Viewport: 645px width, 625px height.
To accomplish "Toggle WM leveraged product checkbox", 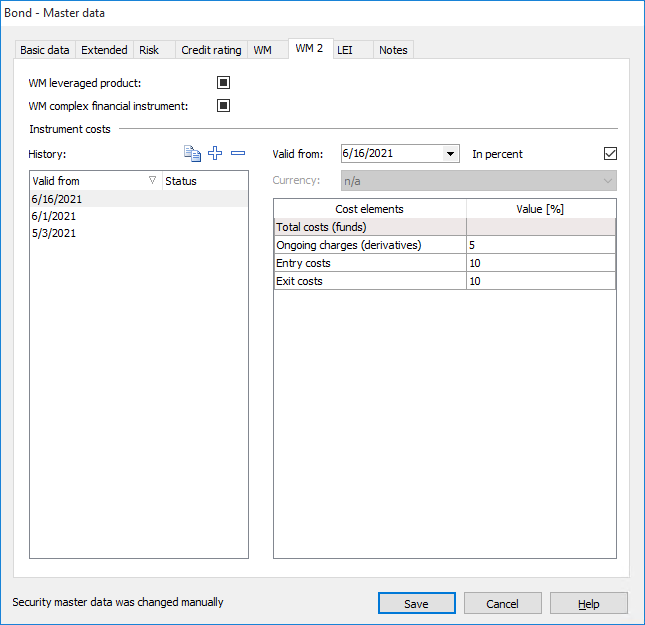I will (224, 83).
